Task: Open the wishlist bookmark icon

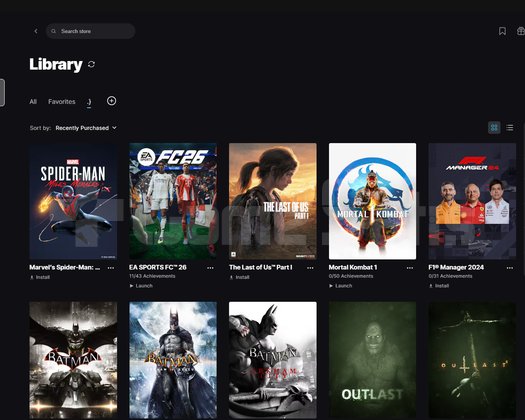Action: [502, 31]
